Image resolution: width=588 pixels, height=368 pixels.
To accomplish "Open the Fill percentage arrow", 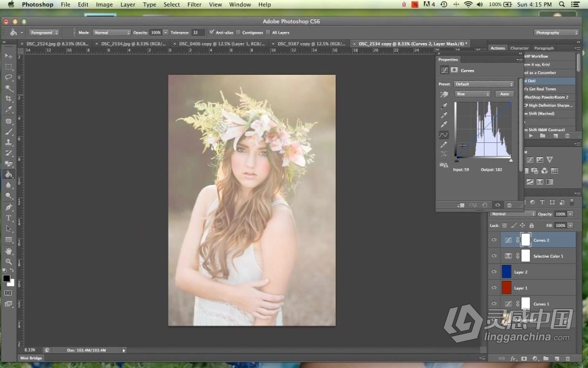I will [570, 225].
